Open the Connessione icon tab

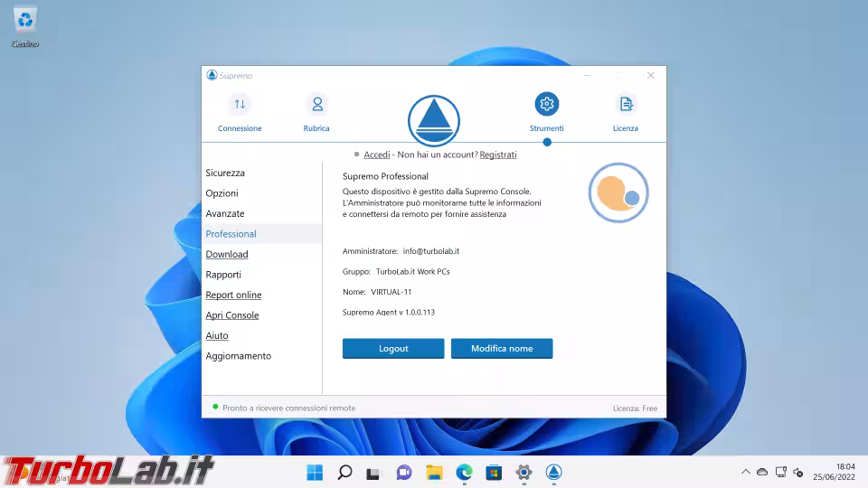[x=240, y=105]
